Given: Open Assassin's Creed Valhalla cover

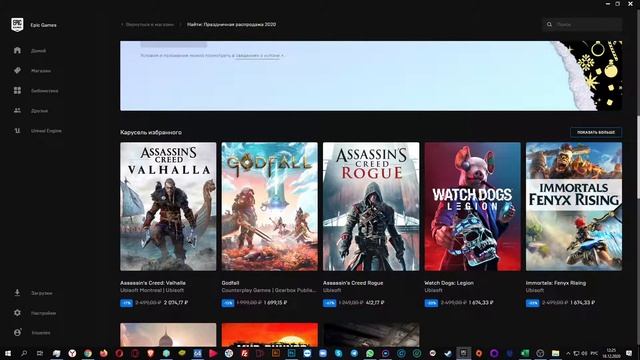Looking at the screenshot, I should coord(168,207).
